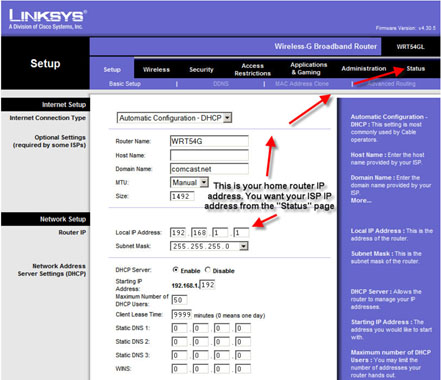Switch to the Security tab
Image resolution: width=441 pixels, height=380 pixels.
coord(201,70)
